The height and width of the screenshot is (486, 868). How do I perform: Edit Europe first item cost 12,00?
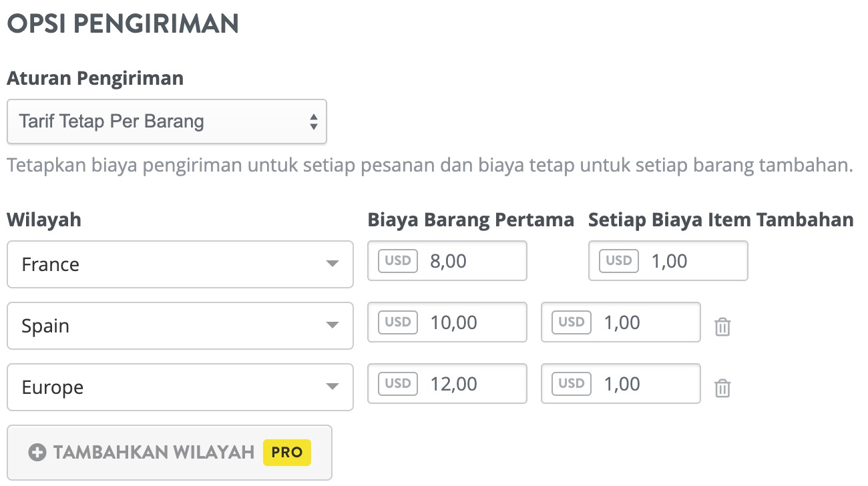447,383
